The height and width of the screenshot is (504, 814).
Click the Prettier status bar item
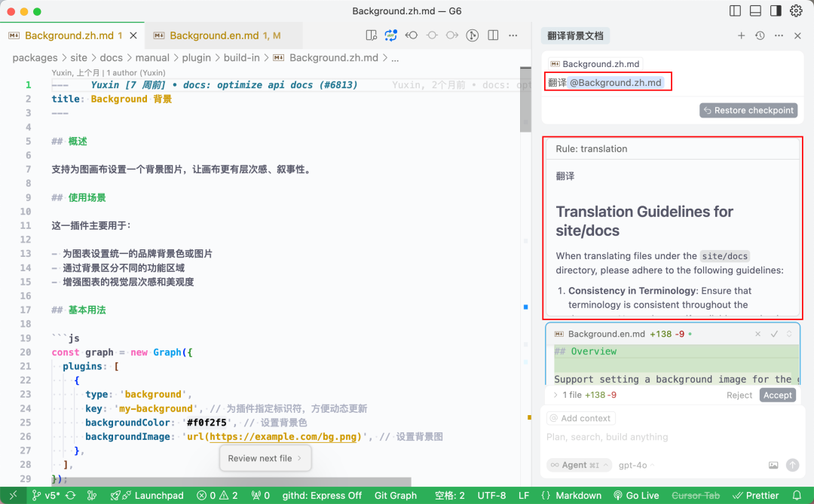[755, 495]
